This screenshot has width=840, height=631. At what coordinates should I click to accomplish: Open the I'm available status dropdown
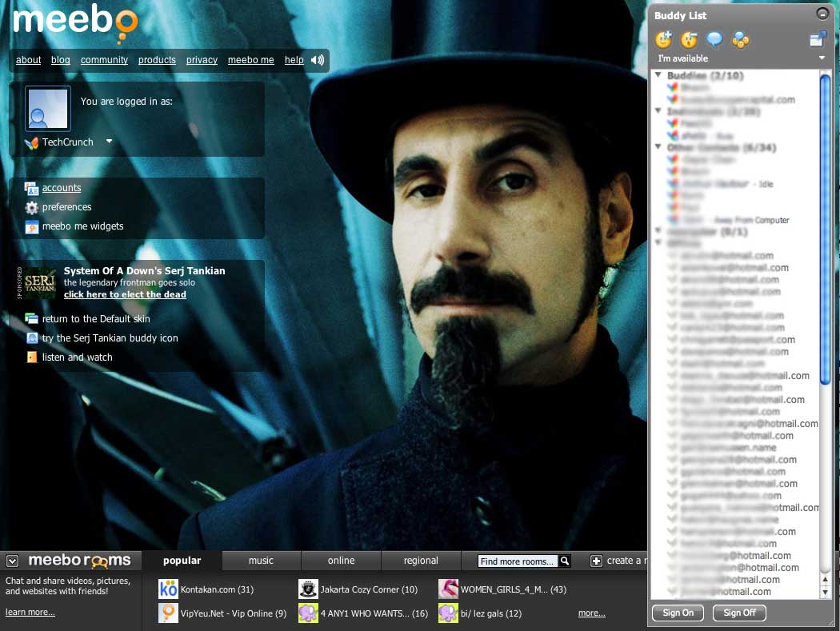tap(822, 58)
